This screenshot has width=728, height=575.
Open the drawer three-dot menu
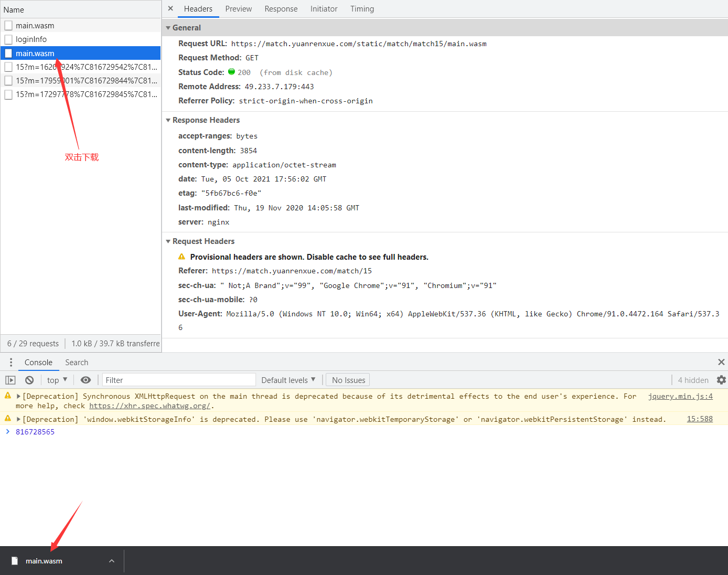10,363
